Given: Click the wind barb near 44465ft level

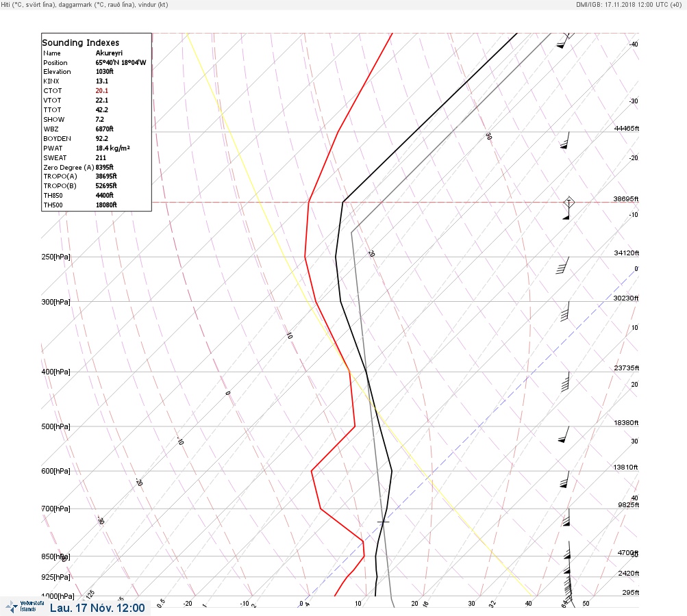Looking at the screenshot, I should click(x=565, y=140).
